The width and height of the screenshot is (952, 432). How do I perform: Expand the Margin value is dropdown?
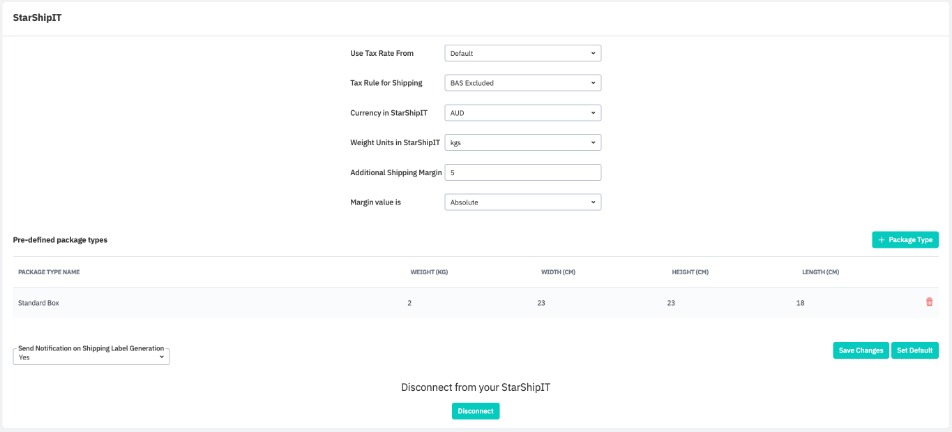click(522, 202)
